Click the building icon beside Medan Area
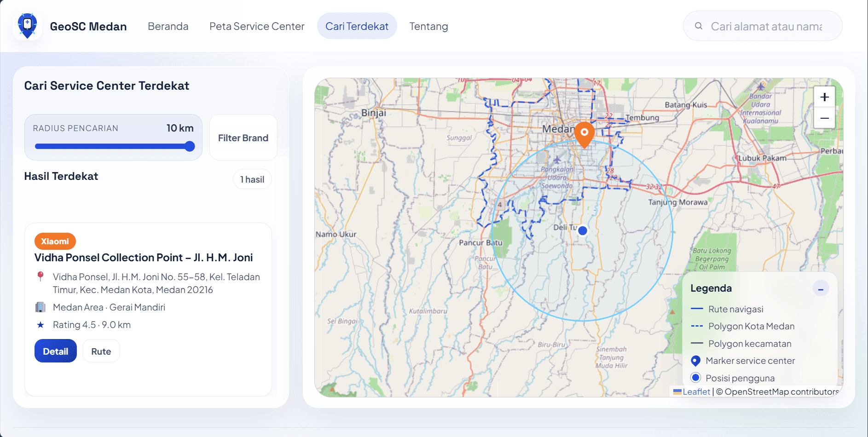The width and height of the screenshot is (868, 437). tap(41, 307)
